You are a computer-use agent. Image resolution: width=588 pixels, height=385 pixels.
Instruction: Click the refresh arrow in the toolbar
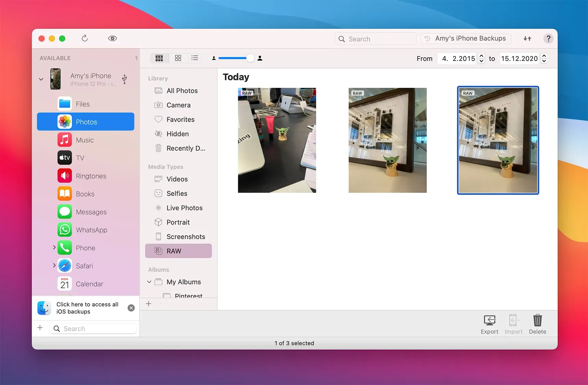[x=85, y=38]
